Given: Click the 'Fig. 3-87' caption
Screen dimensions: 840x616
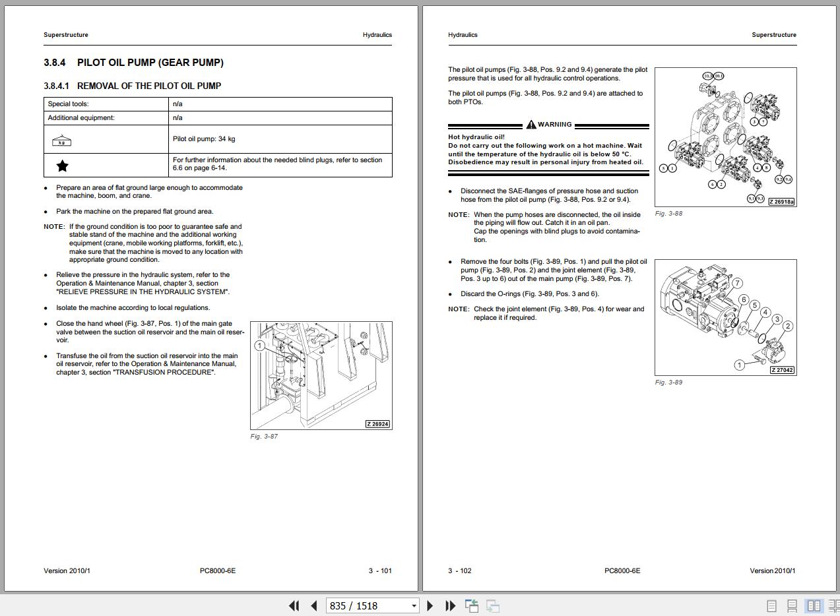Looking at the screenshot, I should (x=264, y=437).
